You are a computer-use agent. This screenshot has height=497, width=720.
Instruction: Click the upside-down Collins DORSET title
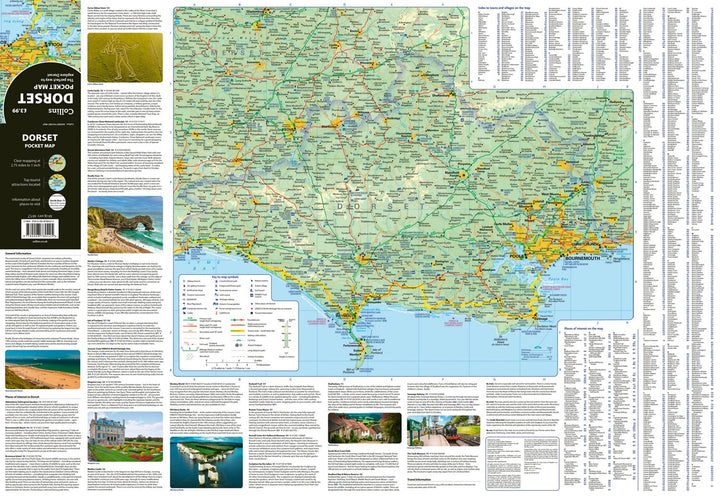(x=45, y=98)
